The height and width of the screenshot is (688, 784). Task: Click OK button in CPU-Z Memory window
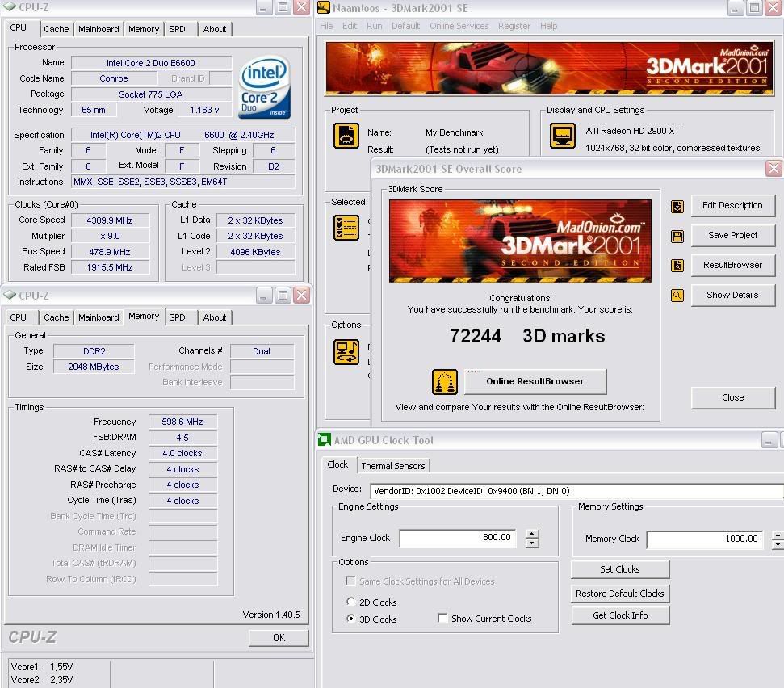coord(279,637)
